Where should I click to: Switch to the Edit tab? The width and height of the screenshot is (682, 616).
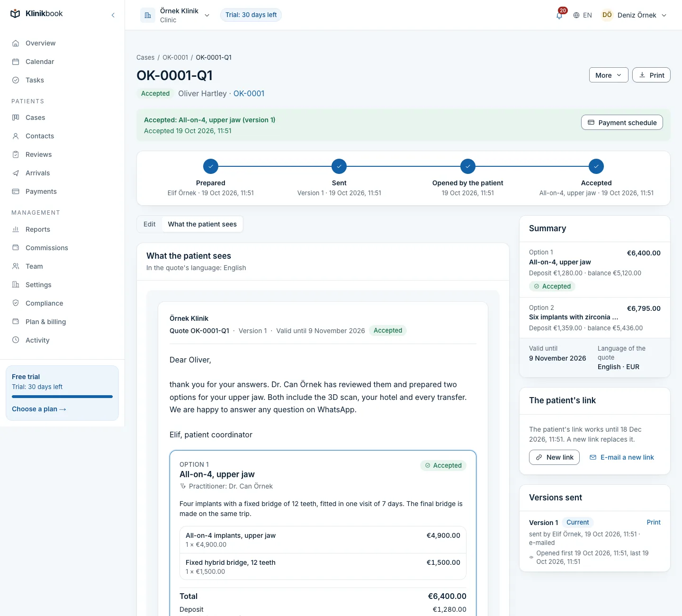pos(150,224)
